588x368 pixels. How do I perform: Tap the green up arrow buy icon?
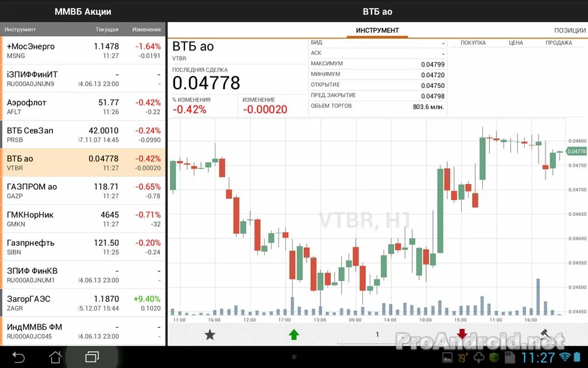click(x=293, y=334)
